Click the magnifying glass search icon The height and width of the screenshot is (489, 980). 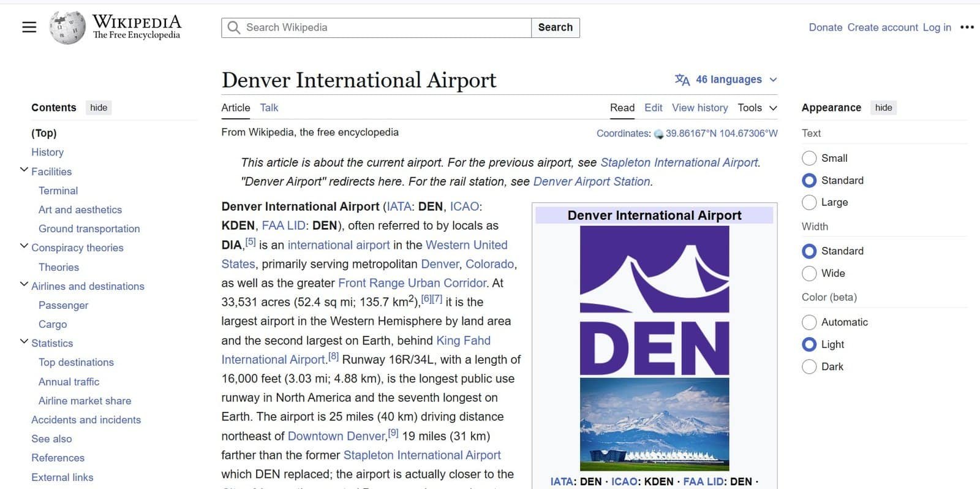click(x=233, y=28)
